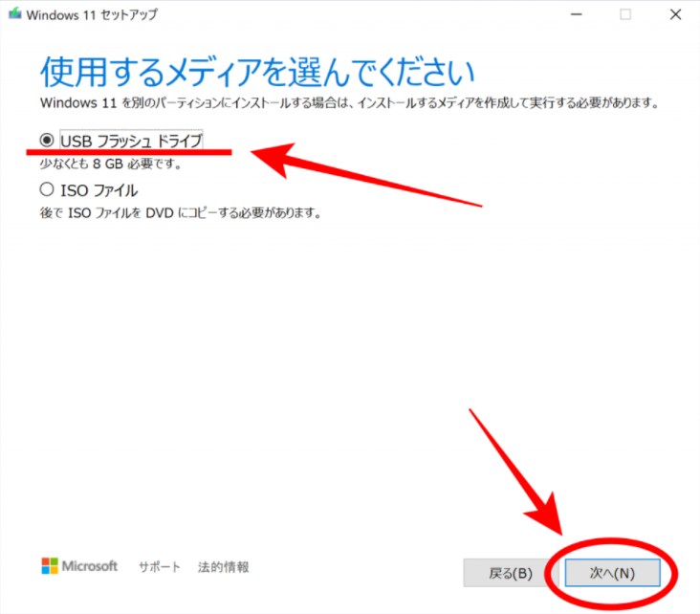Image resolution: width=700 pixels, height=614 pixels.
Task: Open the サポート link
Action: 160,567
